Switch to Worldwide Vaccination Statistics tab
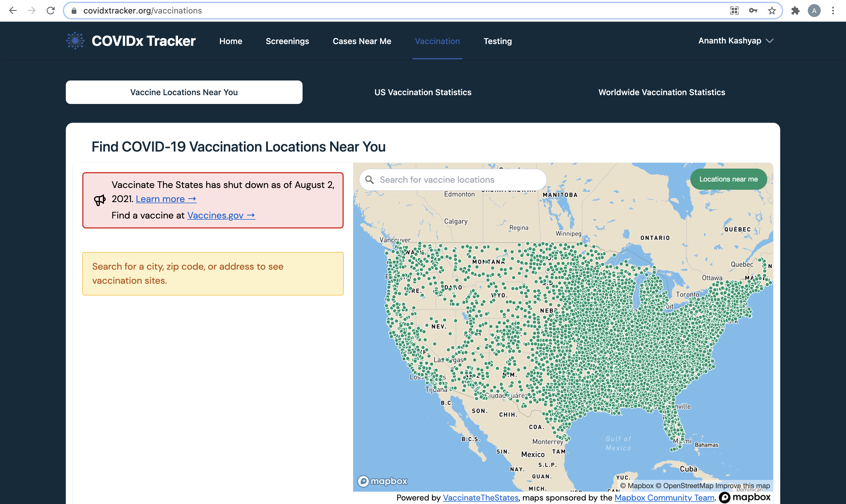 661,92
